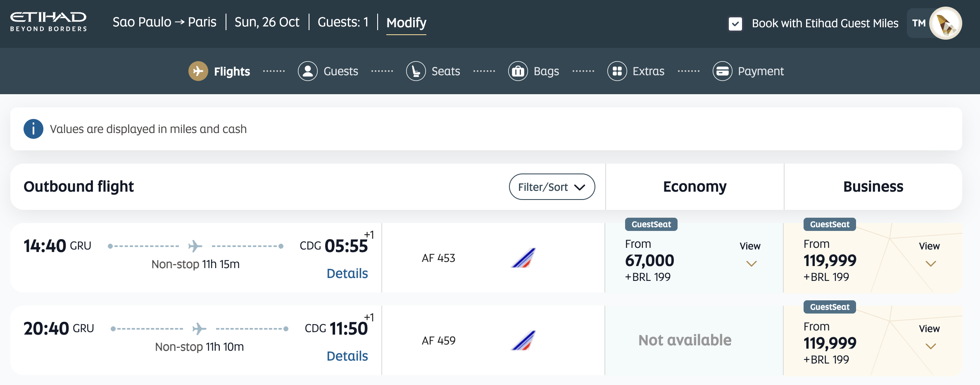Click the Guests person step icon
Screen dimensions: 980x385
point(308,71)
